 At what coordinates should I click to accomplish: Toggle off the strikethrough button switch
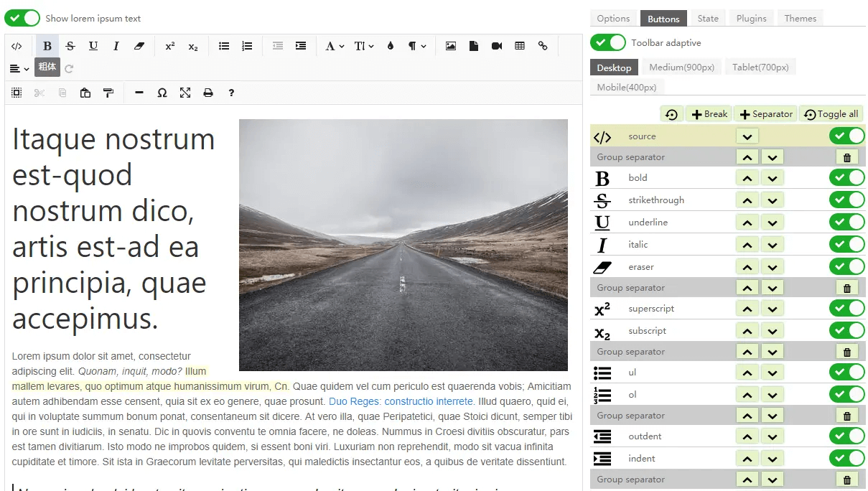[847, 200]
